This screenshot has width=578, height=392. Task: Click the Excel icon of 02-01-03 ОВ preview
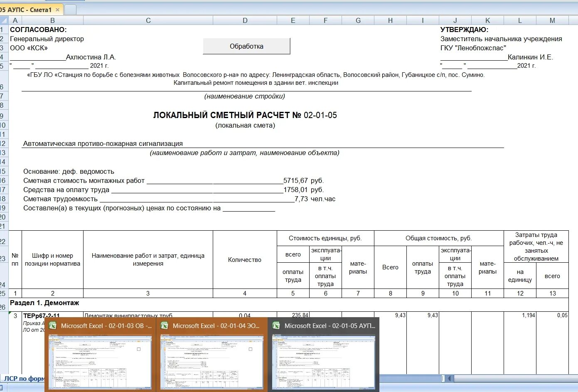[x=53, y=326]
